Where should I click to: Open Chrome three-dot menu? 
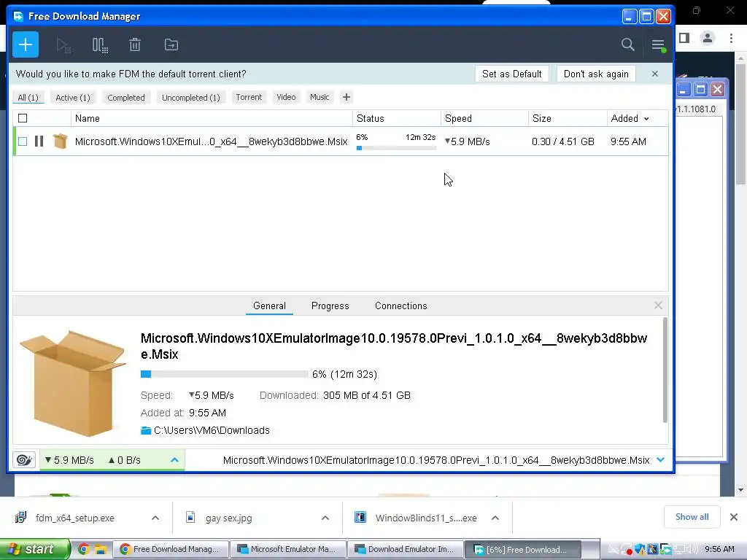click(x=731, y=38)
